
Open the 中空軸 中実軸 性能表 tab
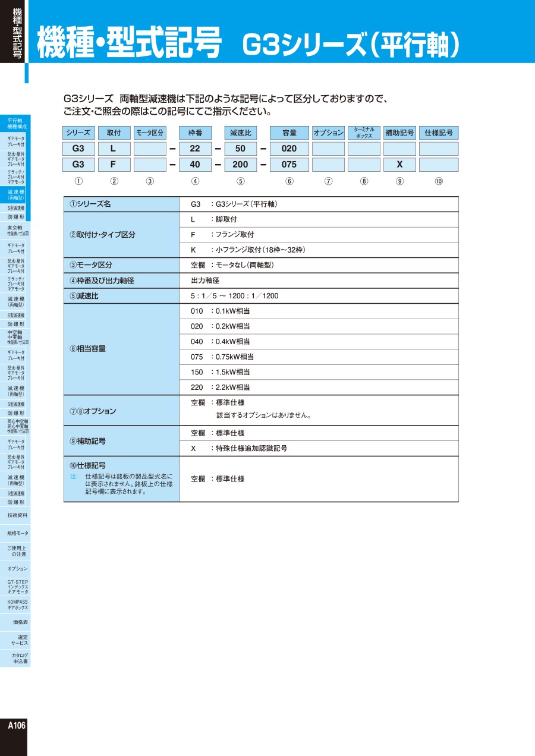[15, 337]
